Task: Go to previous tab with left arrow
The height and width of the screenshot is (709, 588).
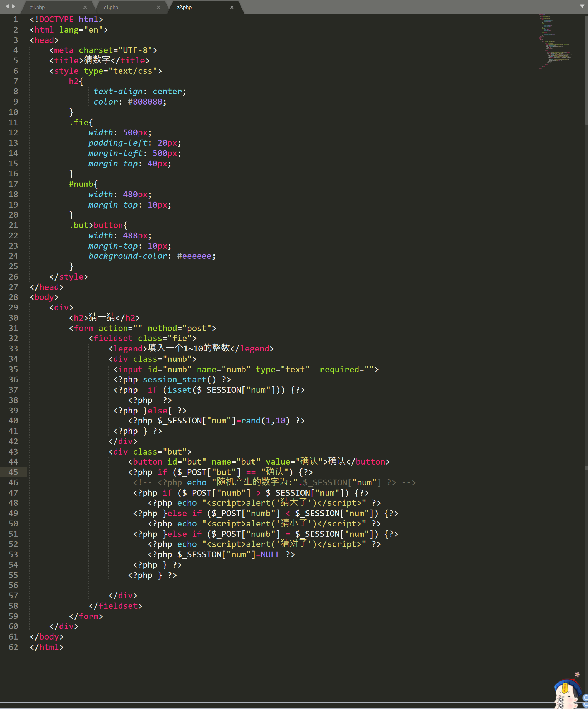Action: [7, 6]
